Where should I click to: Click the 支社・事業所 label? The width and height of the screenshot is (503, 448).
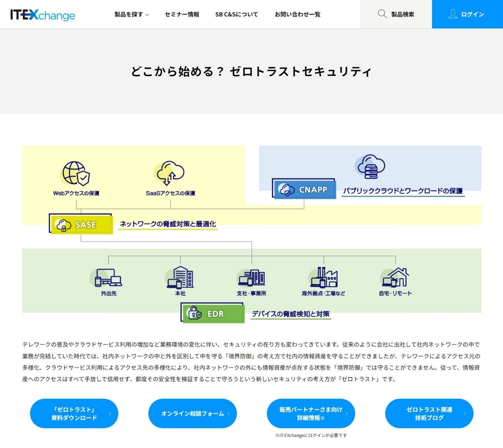point(251,293)
